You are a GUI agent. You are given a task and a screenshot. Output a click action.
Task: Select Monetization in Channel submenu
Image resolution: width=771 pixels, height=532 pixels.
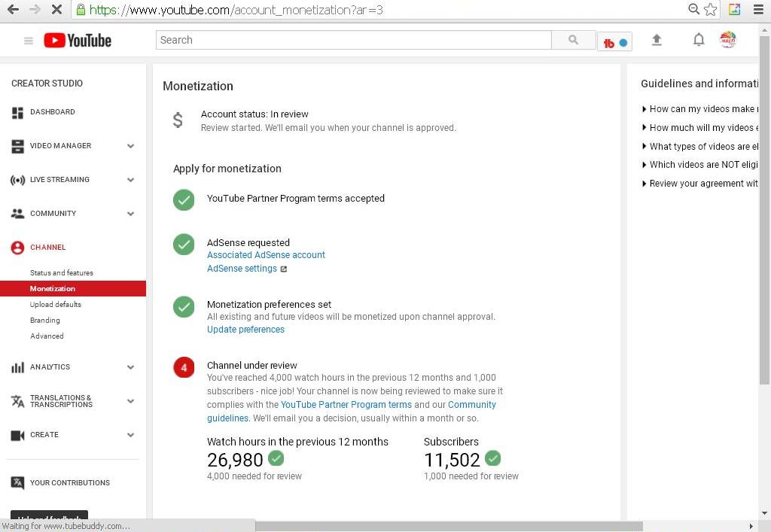click(73, 288)
